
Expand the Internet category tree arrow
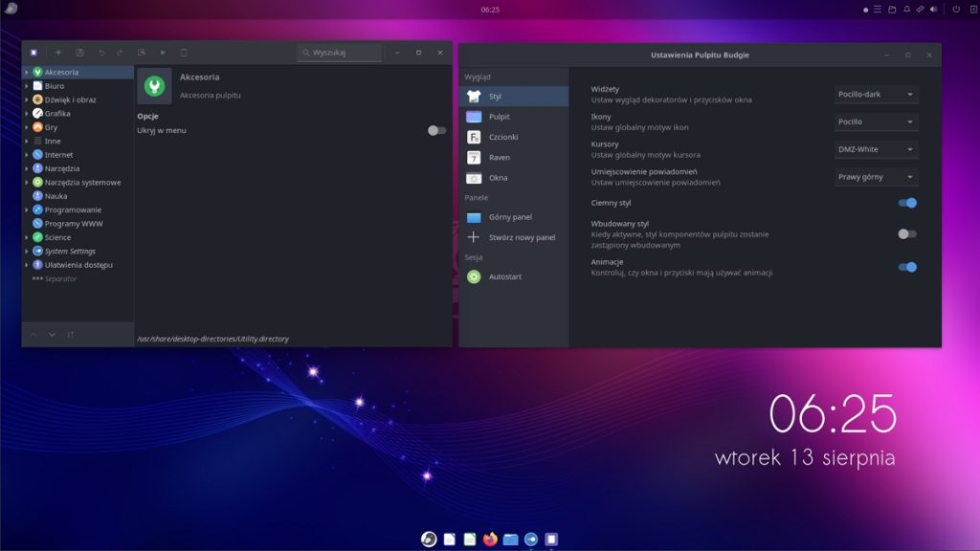point(27,155)
